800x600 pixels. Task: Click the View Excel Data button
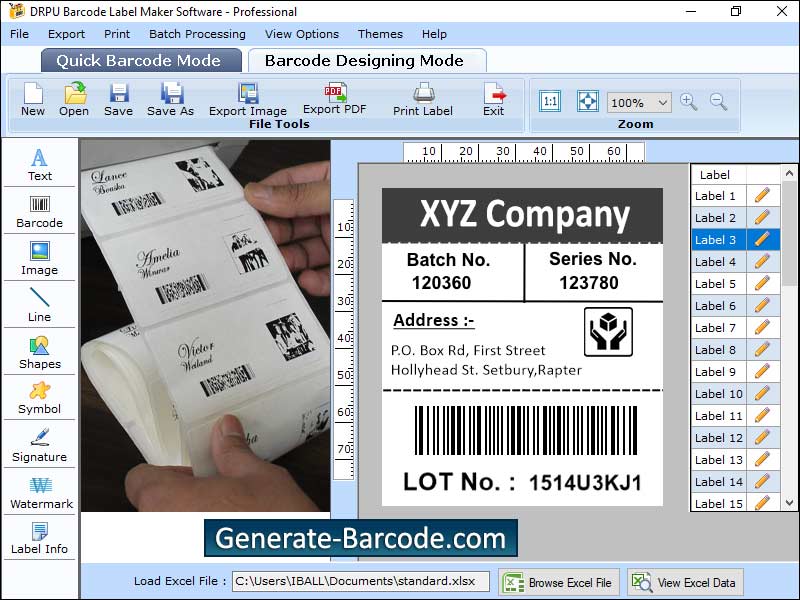point(685,582)
